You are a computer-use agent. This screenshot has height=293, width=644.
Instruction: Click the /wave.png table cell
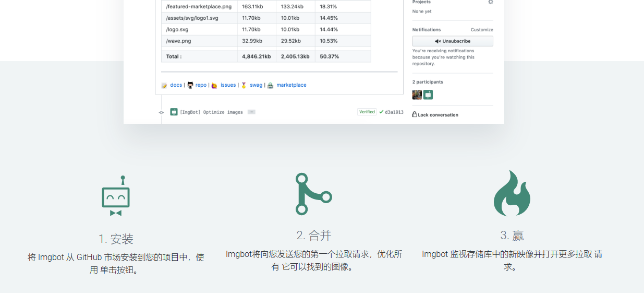(x=200, y=41)
